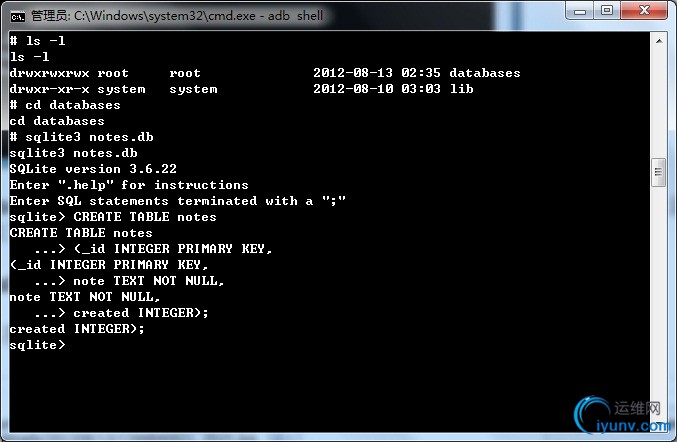Click the 'drwxr-xr-x' permissions text
This screenshot has height=442, width=677.
[x=50, y=89]
